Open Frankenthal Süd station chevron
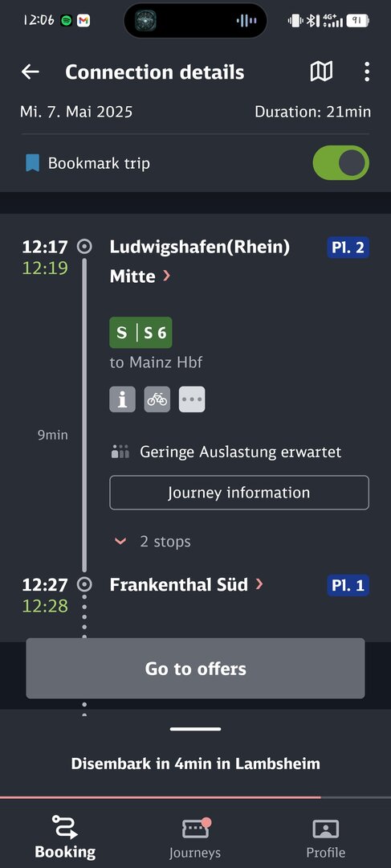This screenshot has height=868, width=391. pos(259,584)
